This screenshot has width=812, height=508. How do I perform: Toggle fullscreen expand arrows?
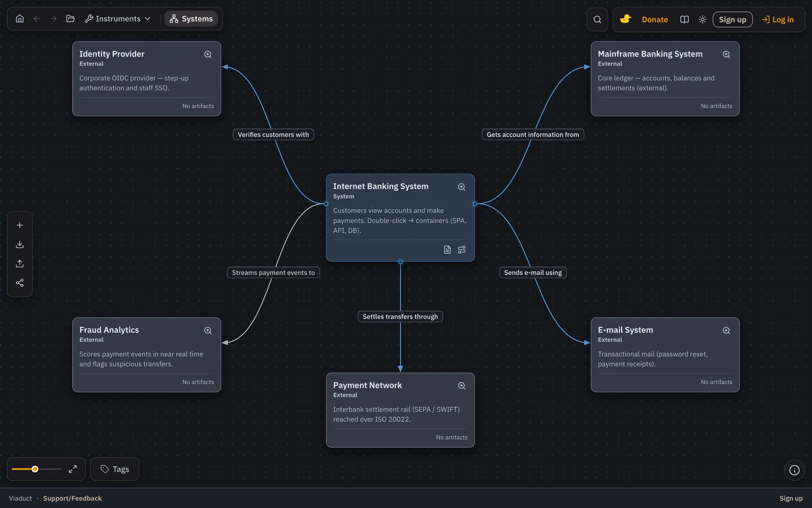click(73, 469)
